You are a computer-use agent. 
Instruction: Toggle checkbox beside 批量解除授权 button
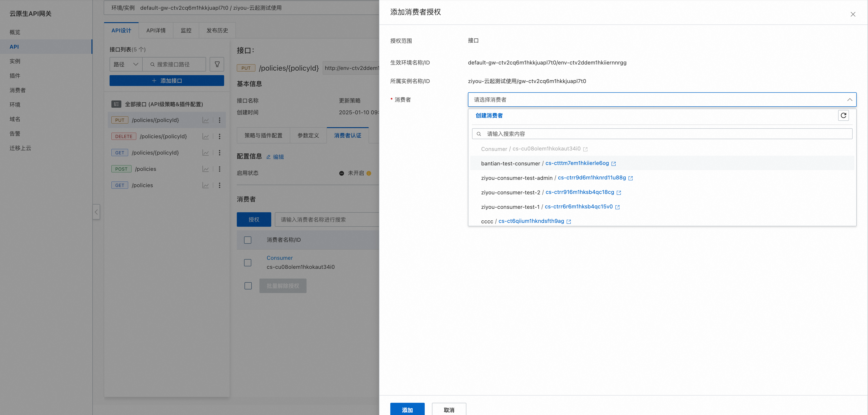click(248, 286)
